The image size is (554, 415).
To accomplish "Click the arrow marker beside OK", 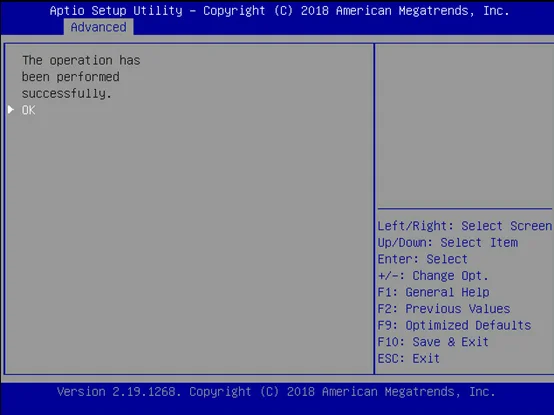I will tap(11, 110).
